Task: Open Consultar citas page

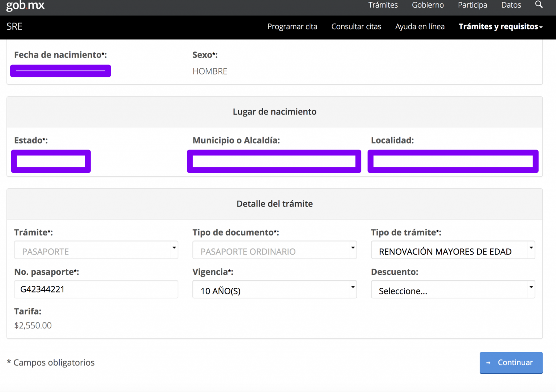Action: (356, 27)
